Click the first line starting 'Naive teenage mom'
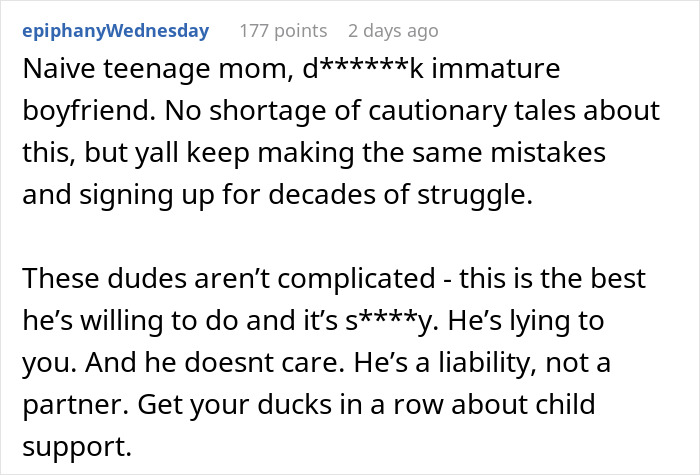Viewport: 700px width, 475px height. (291, 69)
